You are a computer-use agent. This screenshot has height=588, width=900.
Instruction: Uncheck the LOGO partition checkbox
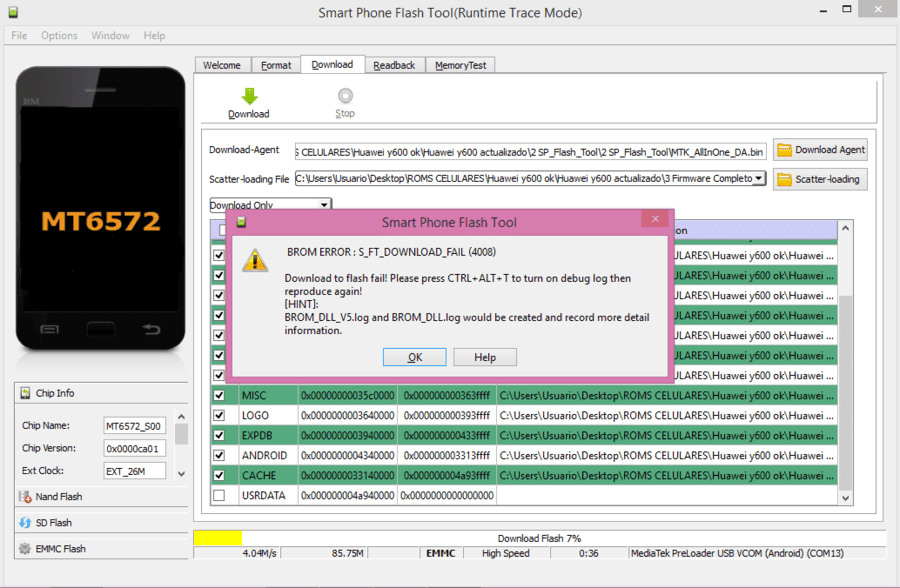tap(219, 415)
